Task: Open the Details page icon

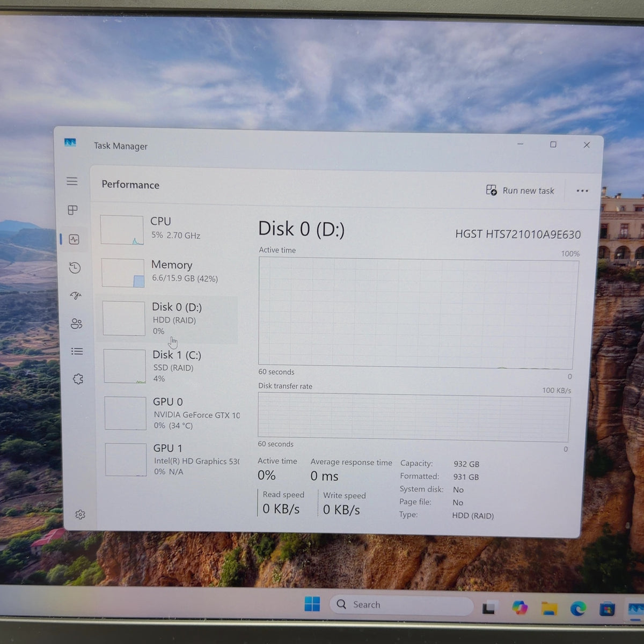Action: 77,351
